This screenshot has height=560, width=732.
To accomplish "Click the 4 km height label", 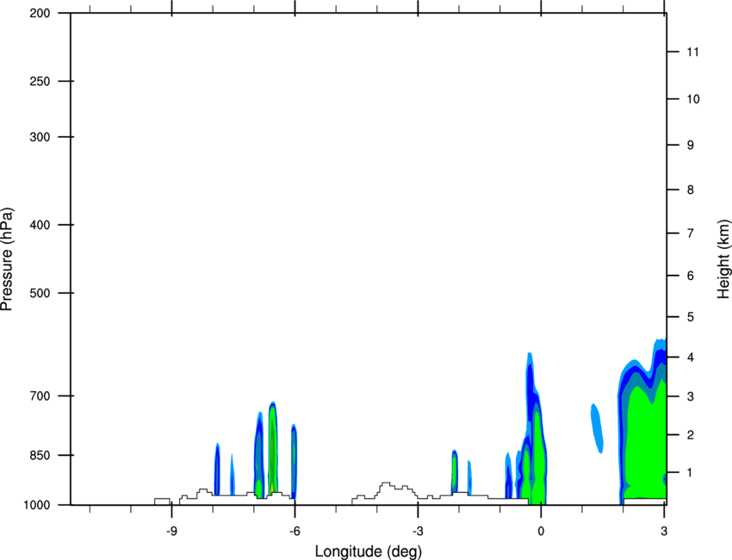I will tap(691, 358).
